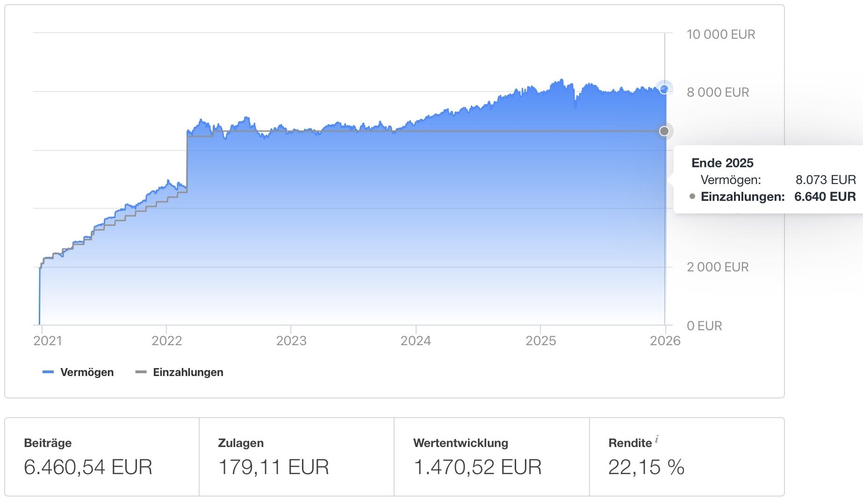
Task: Click the blue Vermögen data point marker
Action: coord(664,89)
